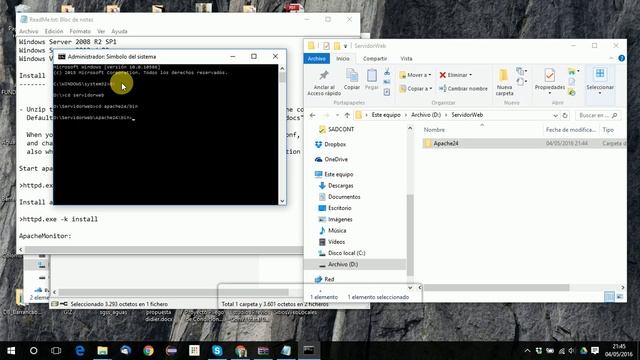Screen dimensions: 640x360
Task: Launch Microsoft Edge from the taskbar
Action: coord(80,351)
